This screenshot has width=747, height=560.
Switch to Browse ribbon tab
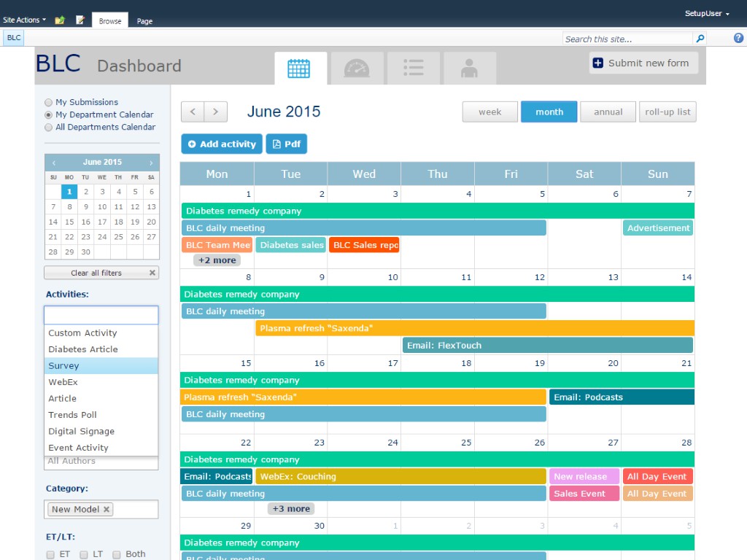click(x=110, y=21)
